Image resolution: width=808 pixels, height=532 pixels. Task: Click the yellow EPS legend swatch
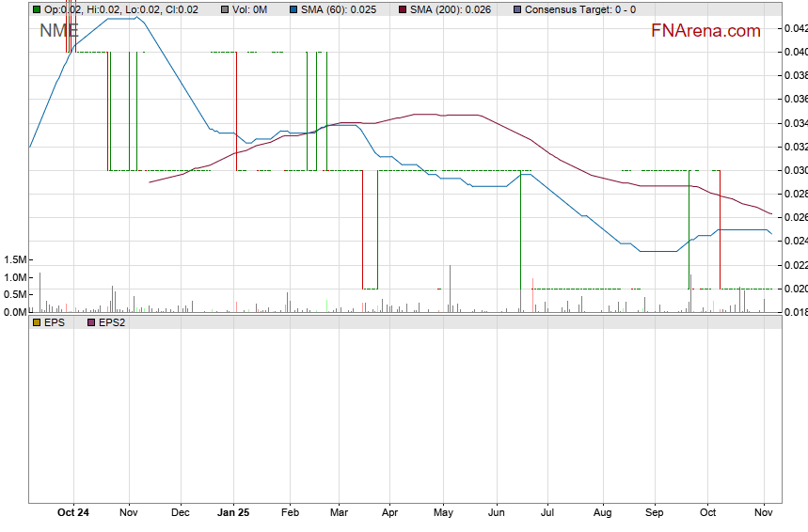pyautogui.click(x=37, y=322)
